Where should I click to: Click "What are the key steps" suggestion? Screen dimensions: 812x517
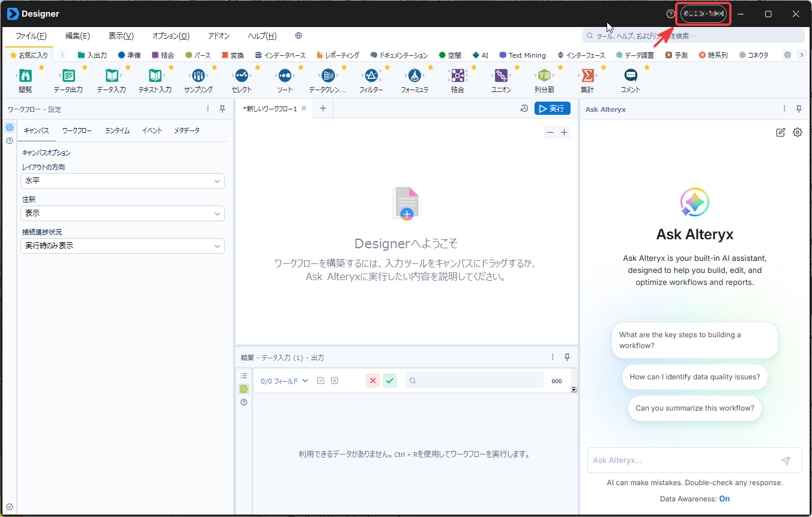[x=695, y=340]
